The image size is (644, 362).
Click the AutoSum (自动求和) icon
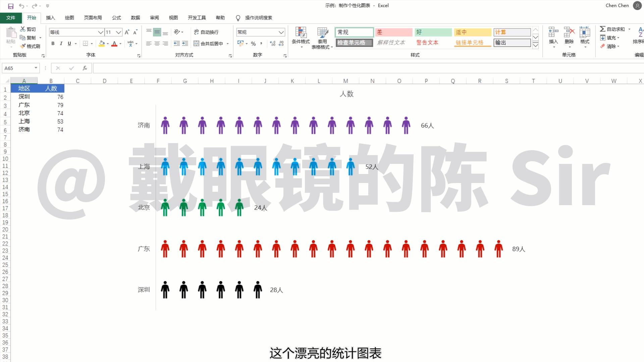pyautogui.click(x=614, y=29)
